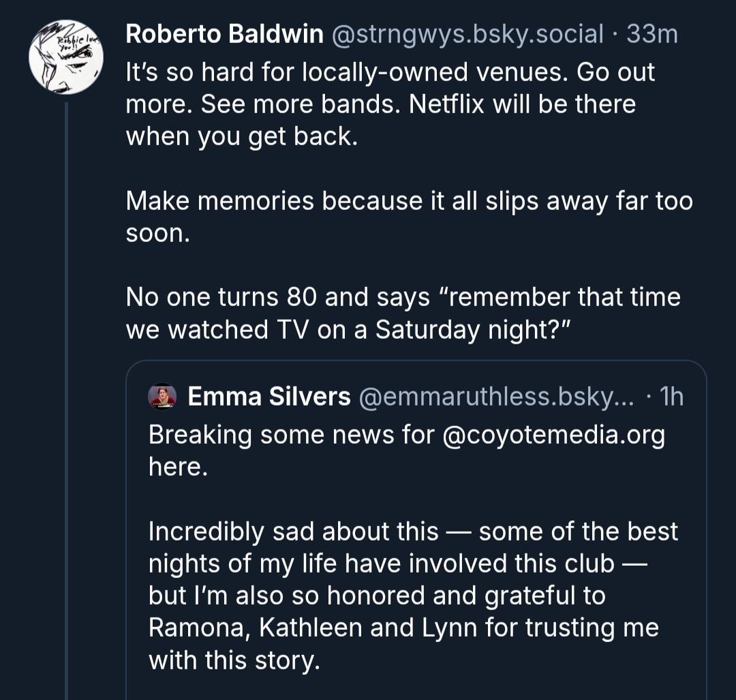Click the Emma Silvers display name

click(x=269, y=397)
